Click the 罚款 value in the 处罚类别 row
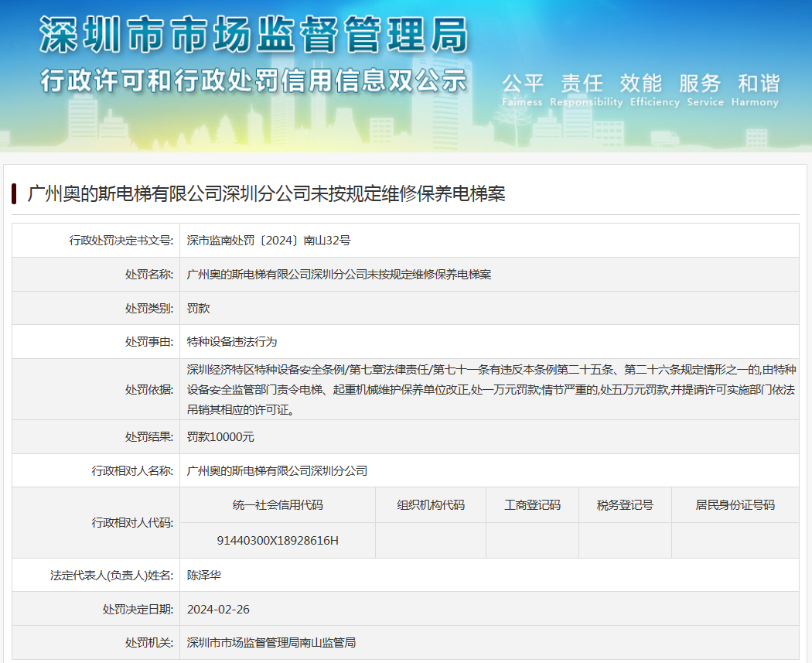812x663 pixels. coord(198,308)
